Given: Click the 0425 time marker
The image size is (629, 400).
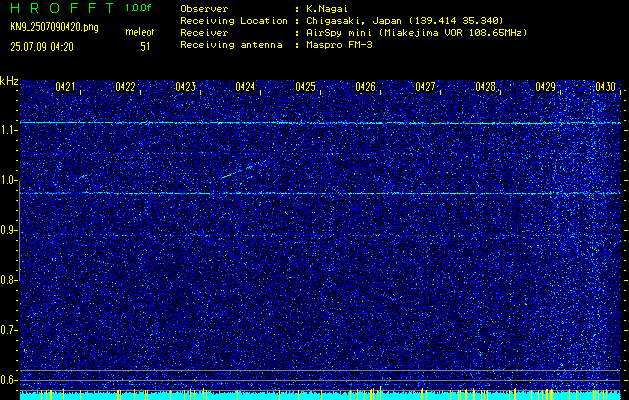Looking at the screenshot, I should [306, 86].
